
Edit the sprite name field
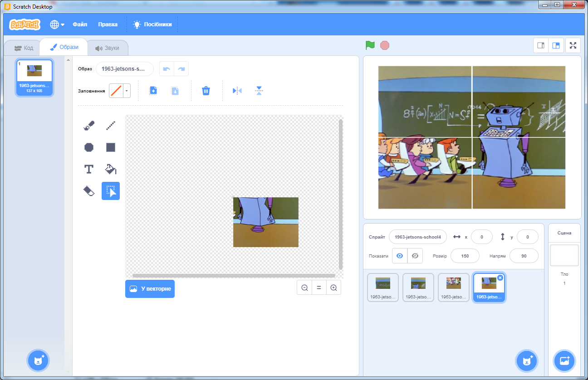point(418,237)
